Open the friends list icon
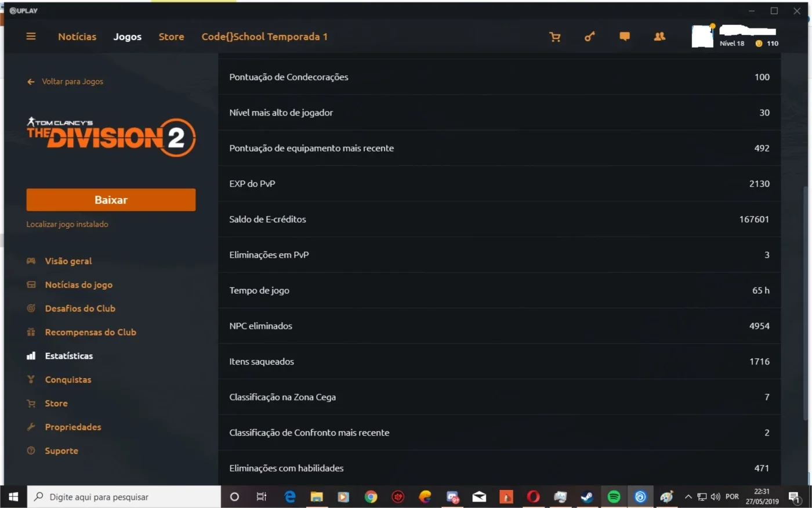Viewport: 812px width, 508px height. pyautogui.click(x=659, y=37)
